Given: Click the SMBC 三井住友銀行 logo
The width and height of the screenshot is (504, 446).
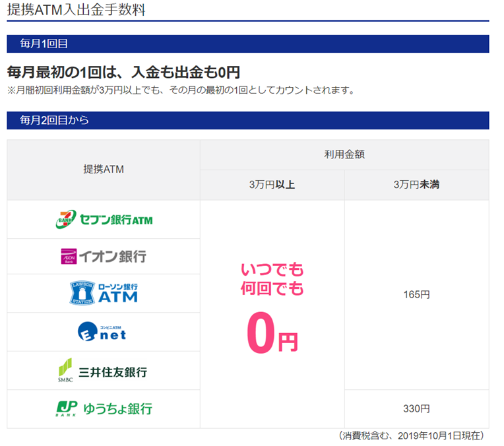Looking at the screenshot, I should tap(102, 370).
